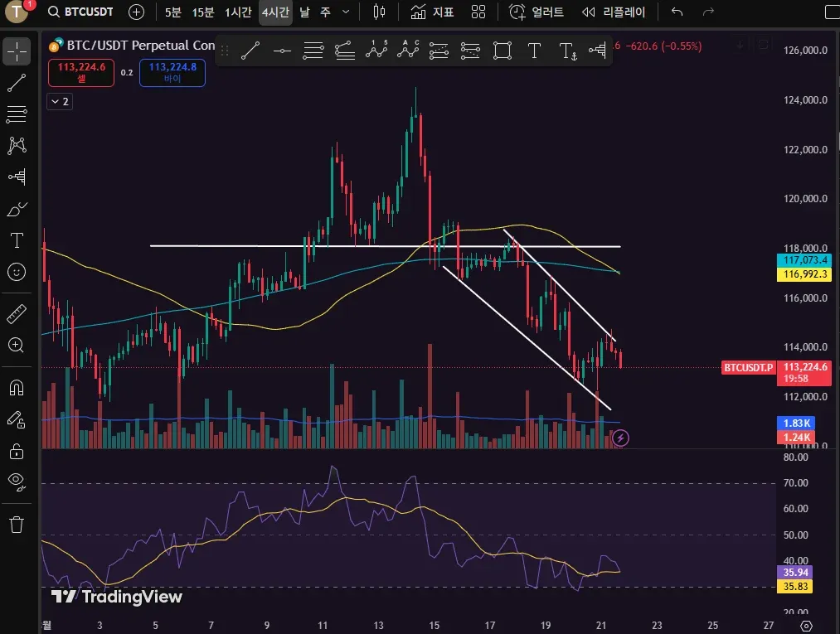This screenshot has height=634, width=840.
Task: Open the emoji sticker tool
Action: (17, 272)
